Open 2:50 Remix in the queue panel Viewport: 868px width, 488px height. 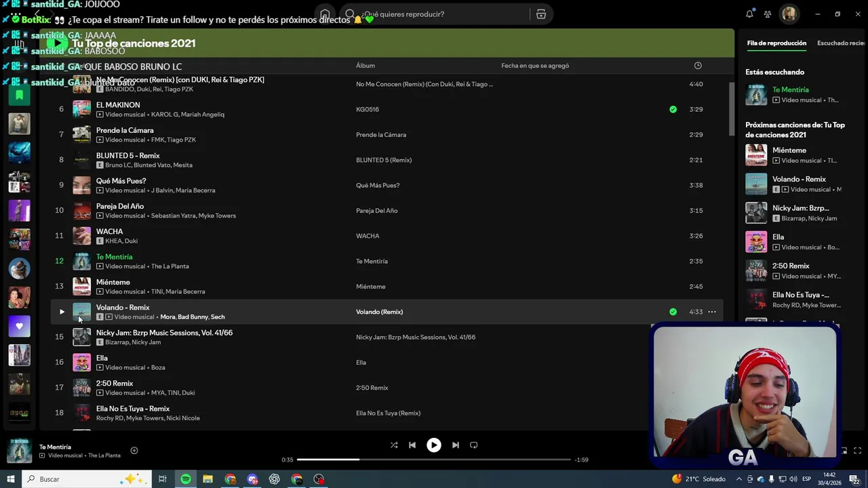791,266
